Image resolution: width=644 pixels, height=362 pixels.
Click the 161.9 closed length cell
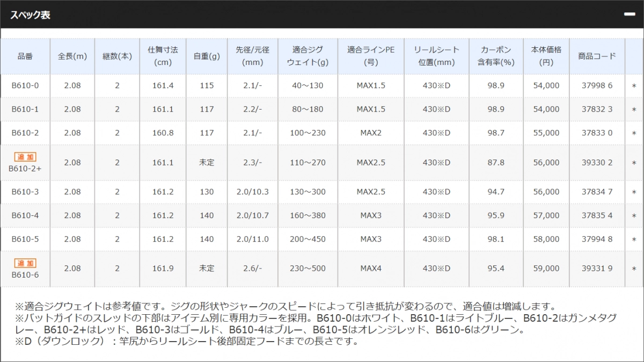163,269
